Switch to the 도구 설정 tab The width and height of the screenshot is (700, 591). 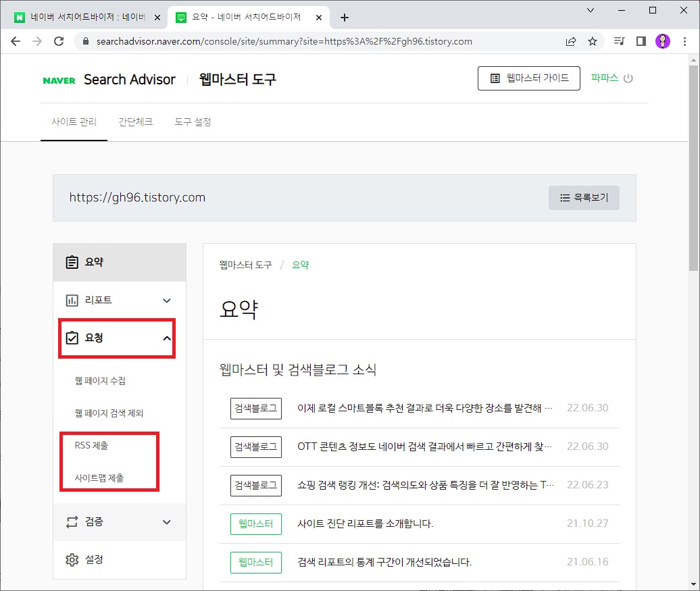click(193, 122)
